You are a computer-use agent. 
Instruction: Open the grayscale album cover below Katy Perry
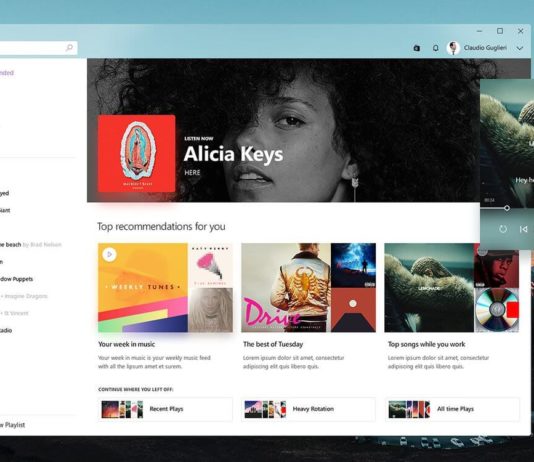[x=210, y=310]
